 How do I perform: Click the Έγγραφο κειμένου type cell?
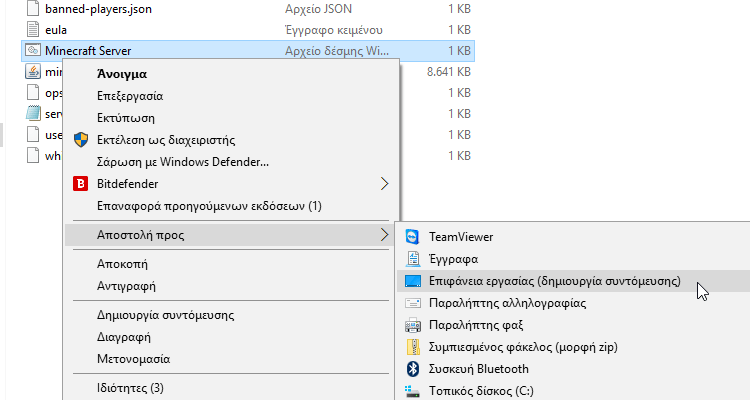click(x=334, y=30)
